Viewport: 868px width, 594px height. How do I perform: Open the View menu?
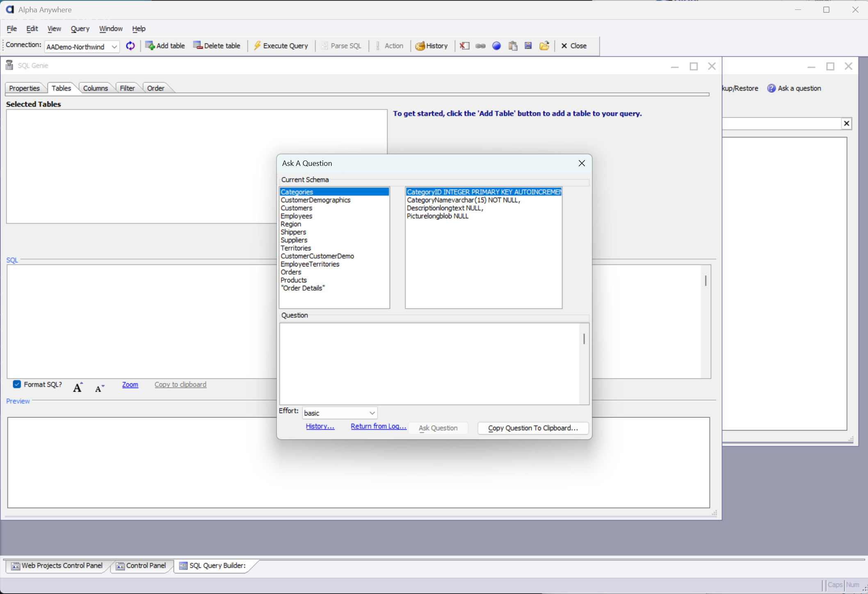tap(54, 29)
